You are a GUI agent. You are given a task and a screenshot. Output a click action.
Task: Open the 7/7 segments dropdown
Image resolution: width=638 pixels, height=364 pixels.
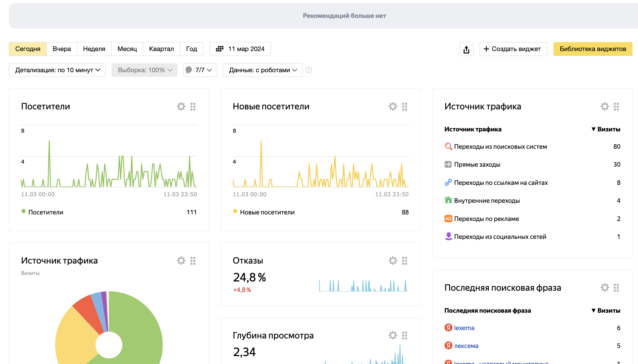coord(200,70)
